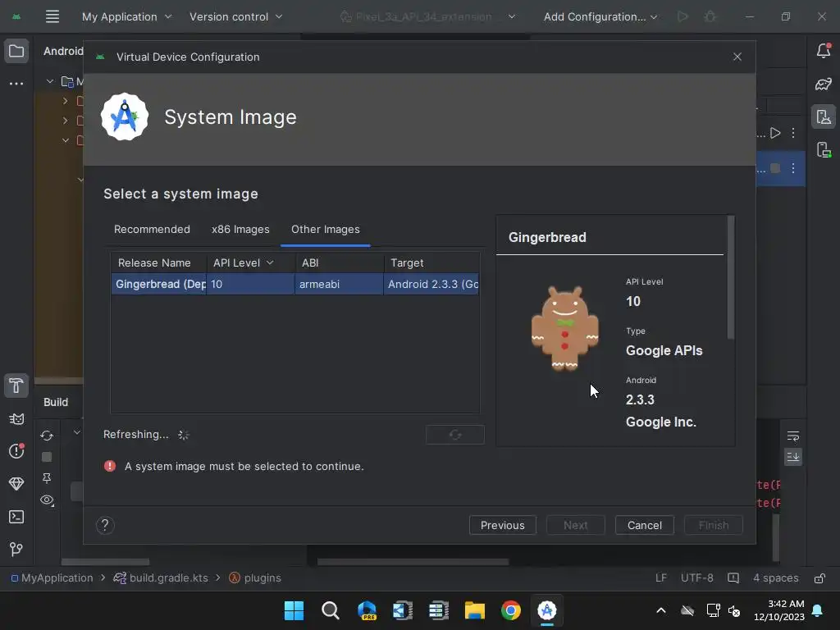The image size is (840, 630).
Task: Click the details panel vertical scrollbar
Action: (731, 277)
